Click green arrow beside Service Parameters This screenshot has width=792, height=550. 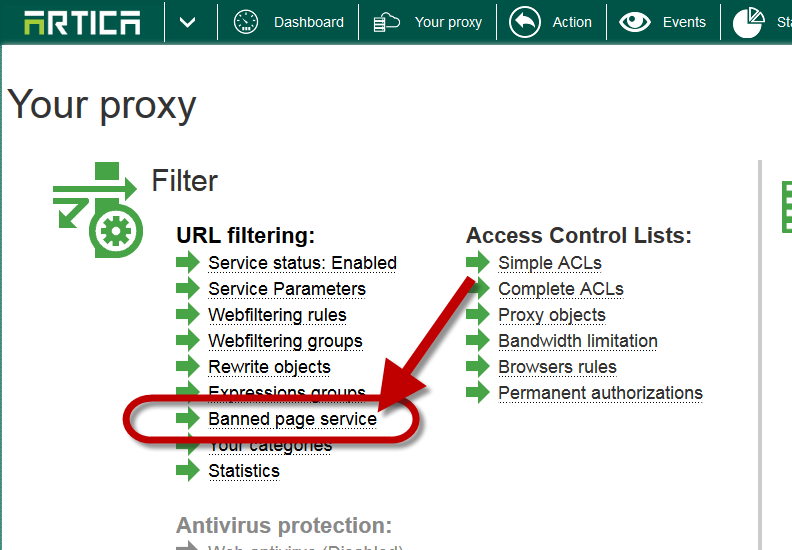(x=188, y=288)
